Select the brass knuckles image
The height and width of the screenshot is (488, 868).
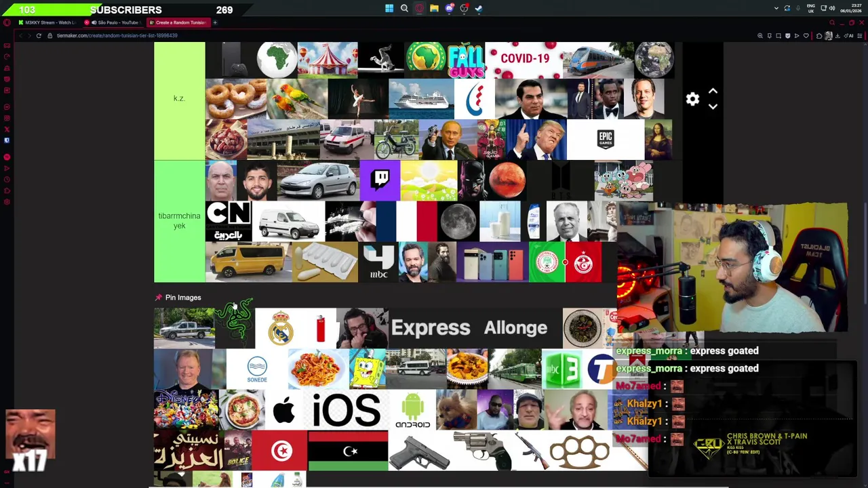pos(578,451)
